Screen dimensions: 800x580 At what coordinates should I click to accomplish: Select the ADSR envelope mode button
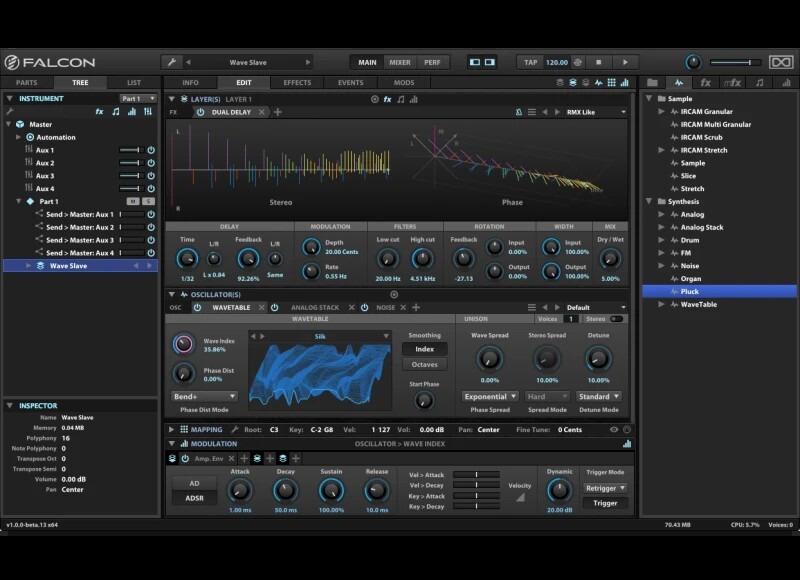click(194, 498)
